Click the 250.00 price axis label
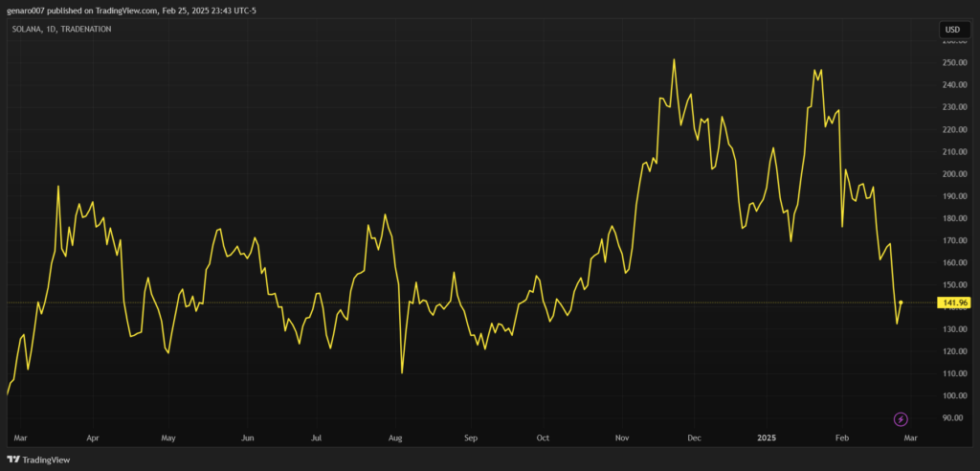980x471 pixels. coord(954,63)
